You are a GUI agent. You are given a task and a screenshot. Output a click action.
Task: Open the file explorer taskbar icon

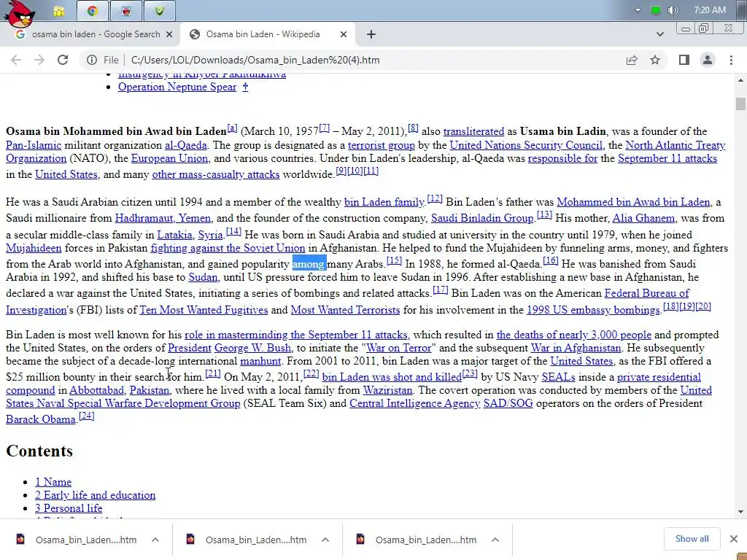coord(59,11)
